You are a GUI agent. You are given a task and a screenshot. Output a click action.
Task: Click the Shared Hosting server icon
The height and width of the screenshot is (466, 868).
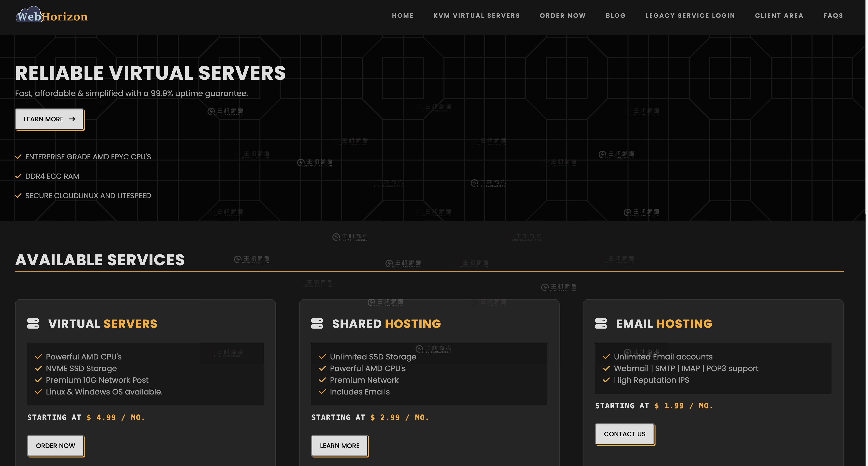(317, 323)
